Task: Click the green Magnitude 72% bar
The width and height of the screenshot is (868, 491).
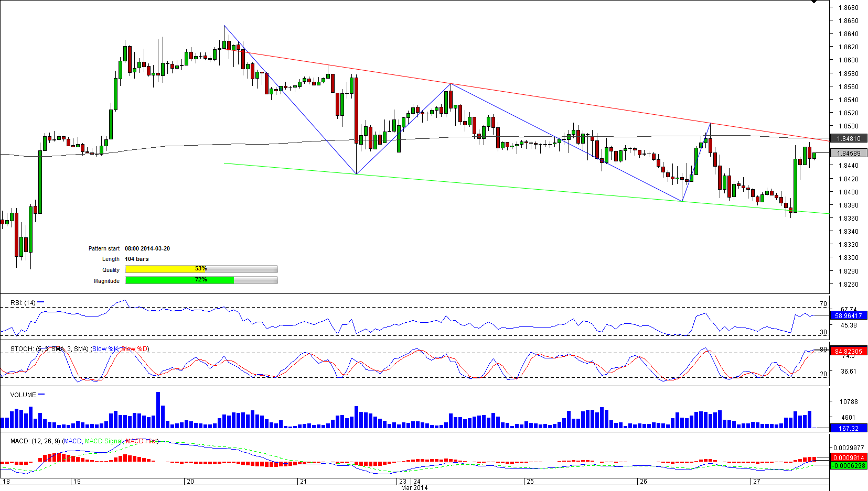Action: (x=179, y=280)
